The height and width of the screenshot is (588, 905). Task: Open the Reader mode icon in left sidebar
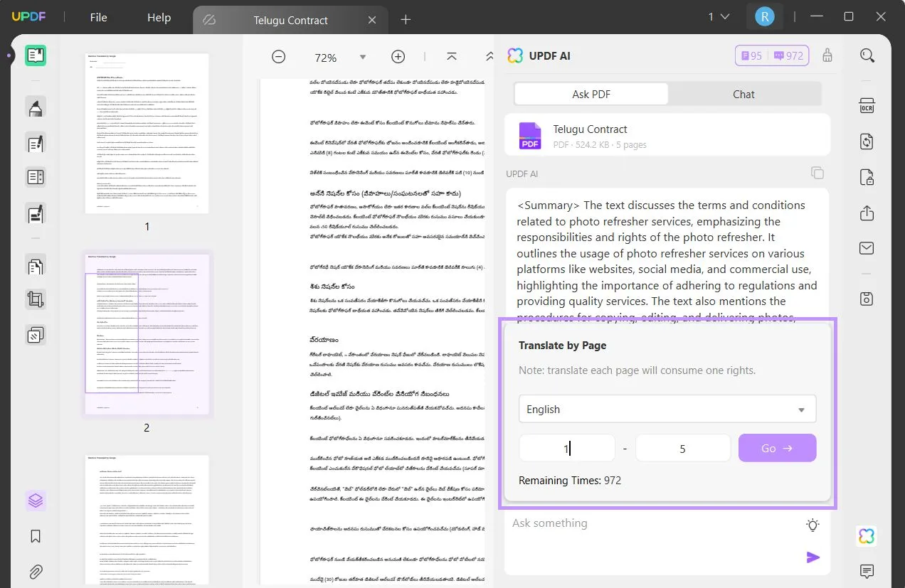click(x=36, y=55)
